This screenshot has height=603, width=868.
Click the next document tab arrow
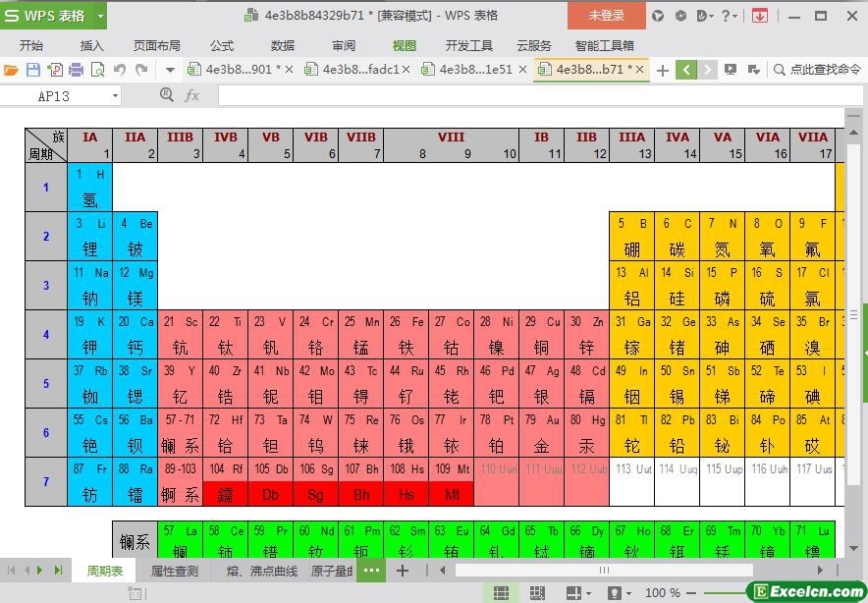click(x=708, y=70)
